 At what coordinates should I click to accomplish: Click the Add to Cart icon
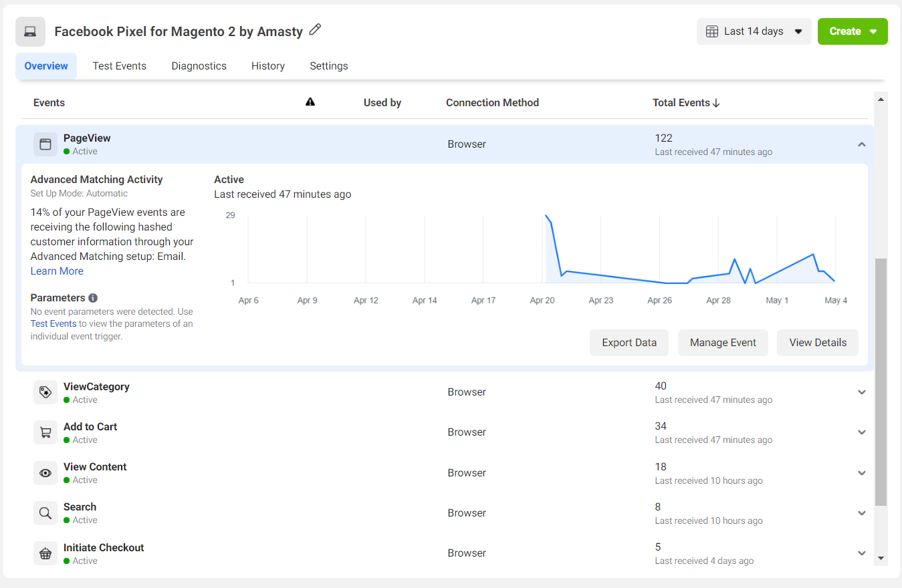point(45,432)
